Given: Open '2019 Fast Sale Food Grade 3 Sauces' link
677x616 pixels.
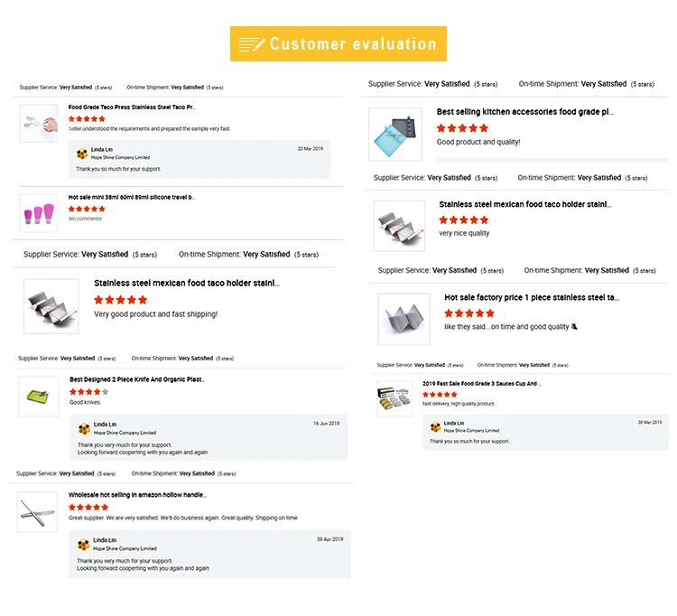Looking at the screenshot, I should (481, 384).
